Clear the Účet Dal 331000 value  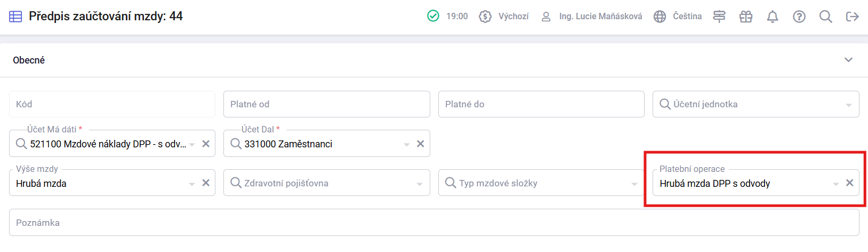(x=420, y=144)
